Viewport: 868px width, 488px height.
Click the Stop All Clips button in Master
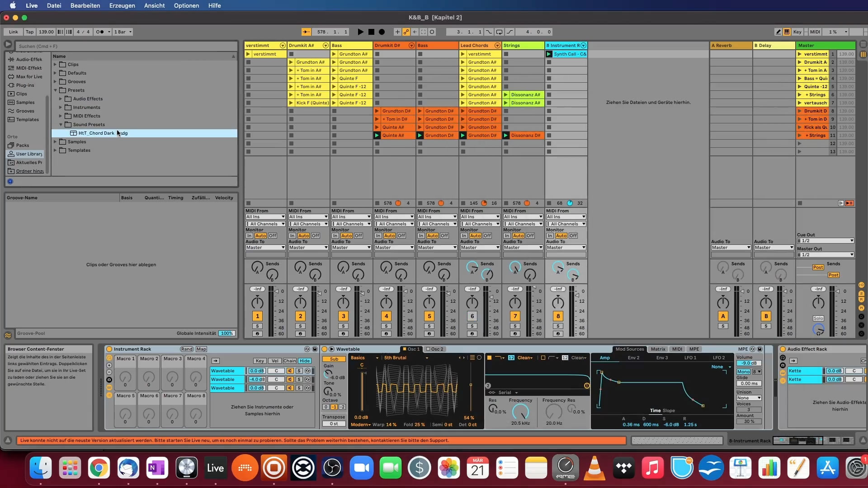coord(800,203)
